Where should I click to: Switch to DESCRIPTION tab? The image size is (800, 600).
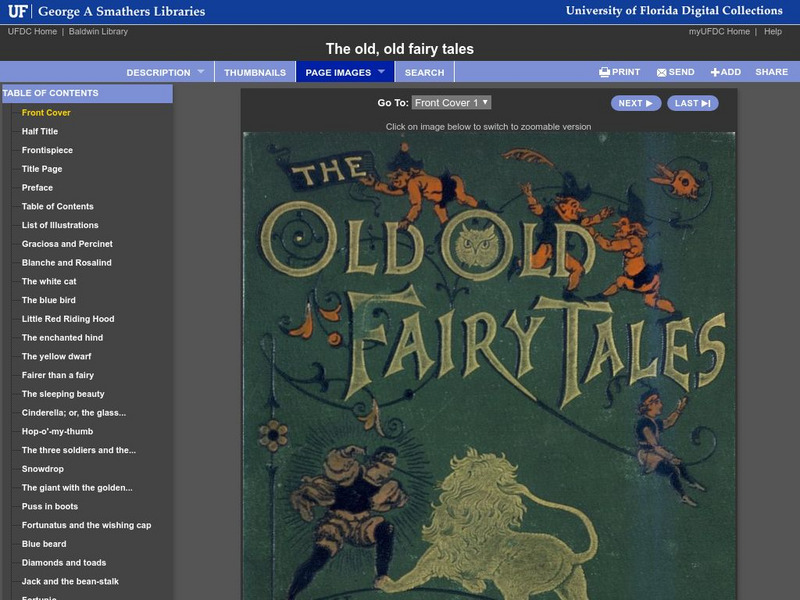coord(158,72)
